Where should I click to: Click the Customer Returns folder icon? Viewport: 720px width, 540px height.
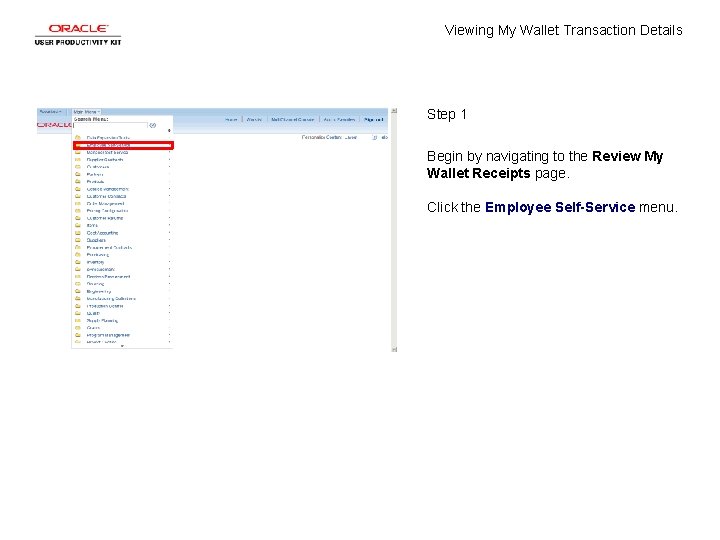tap(78, 218)
